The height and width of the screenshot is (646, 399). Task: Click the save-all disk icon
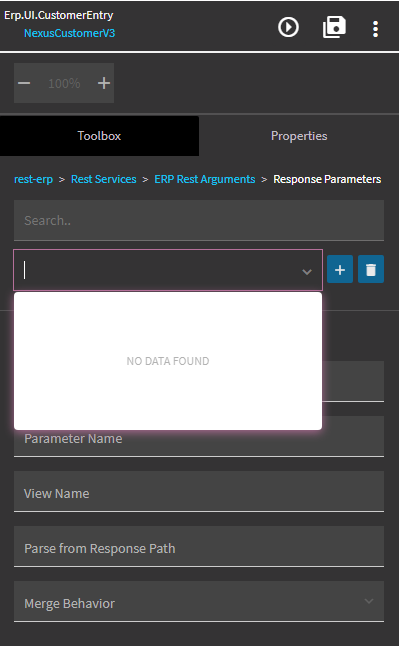pos(334,28)
